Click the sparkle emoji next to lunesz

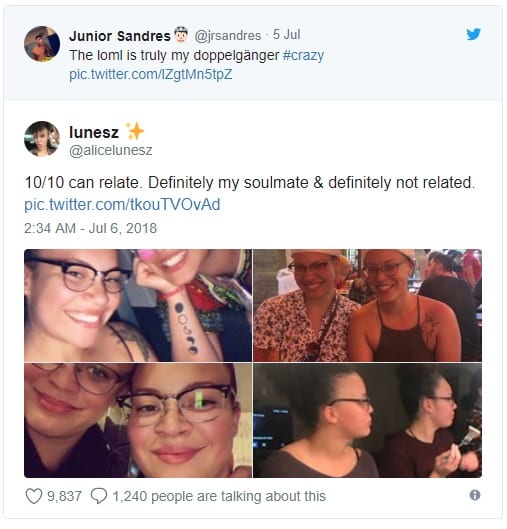135,131
